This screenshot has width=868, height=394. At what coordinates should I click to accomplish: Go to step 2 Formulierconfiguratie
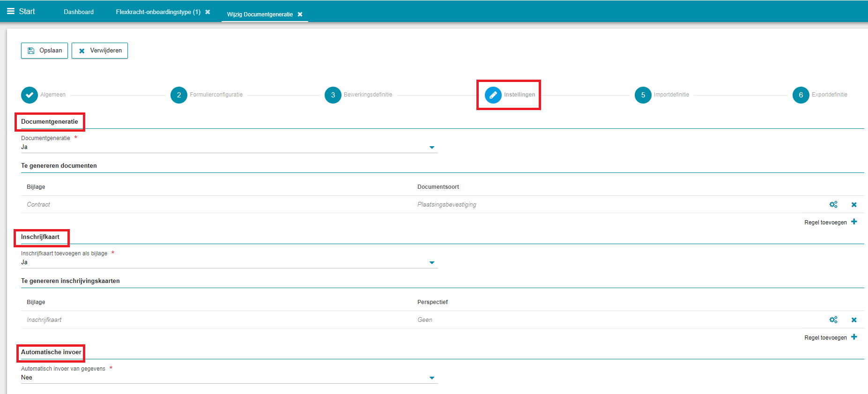pyautogui.click(x=179, y=95)
